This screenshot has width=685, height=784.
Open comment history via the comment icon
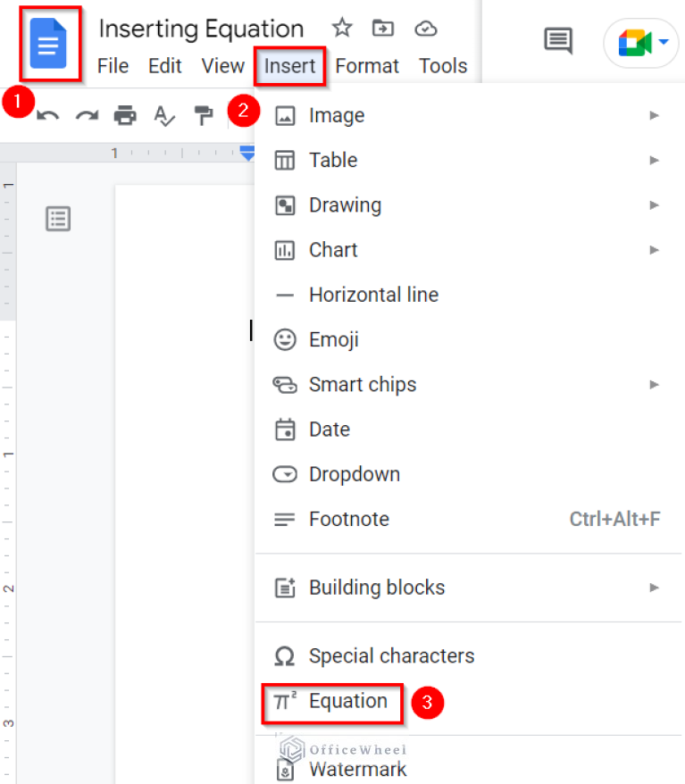pyautogui.click(x=557, y=40)
